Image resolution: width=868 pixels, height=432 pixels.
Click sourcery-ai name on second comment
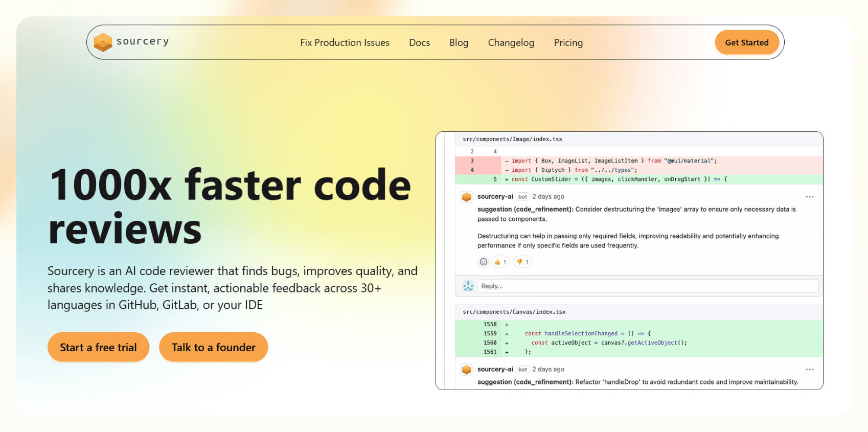495,369
